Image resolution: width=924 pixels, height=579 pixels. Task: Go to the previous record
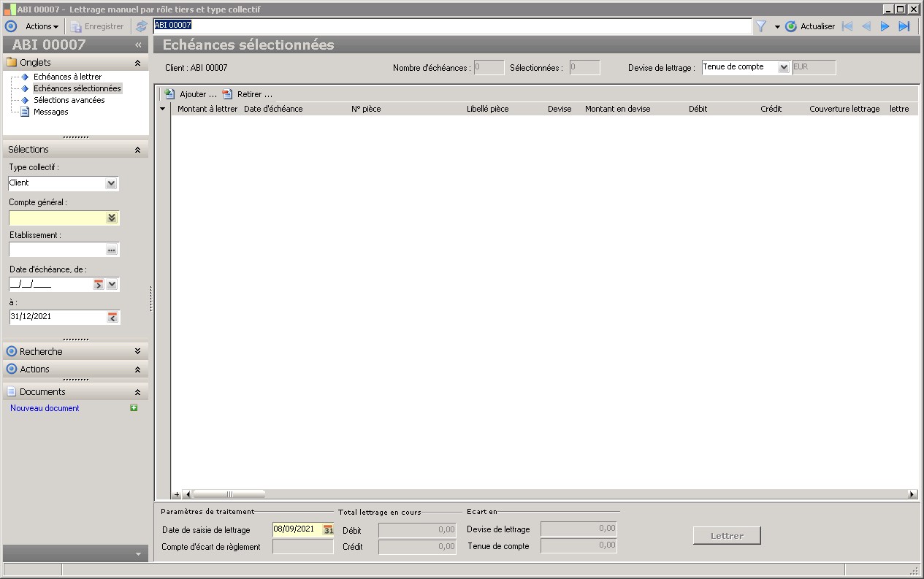click(x=866, y=26)
